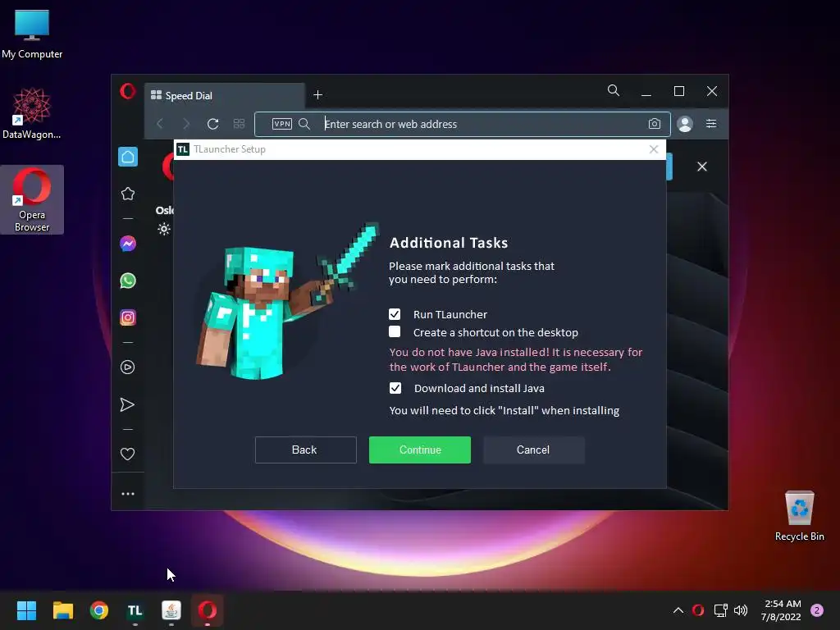Select the Speed Dial tab

(x=225, y=95)
